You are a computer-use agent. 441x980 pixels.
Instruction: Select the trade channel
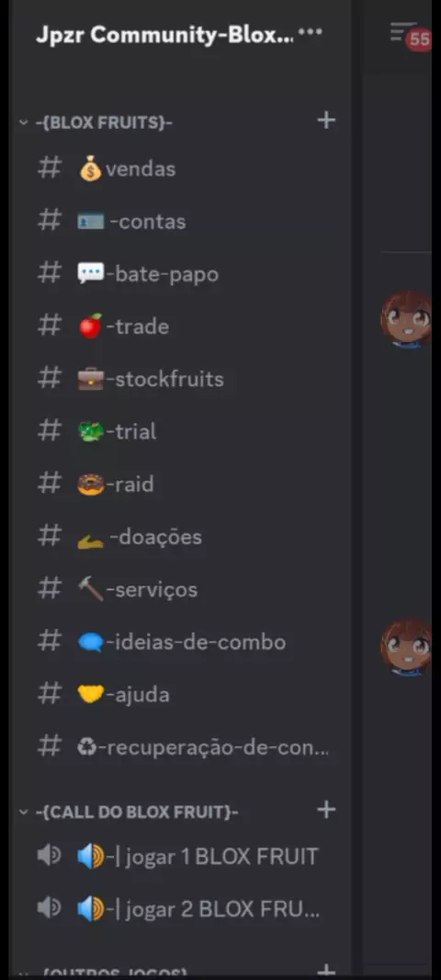[x=181, y=326]
